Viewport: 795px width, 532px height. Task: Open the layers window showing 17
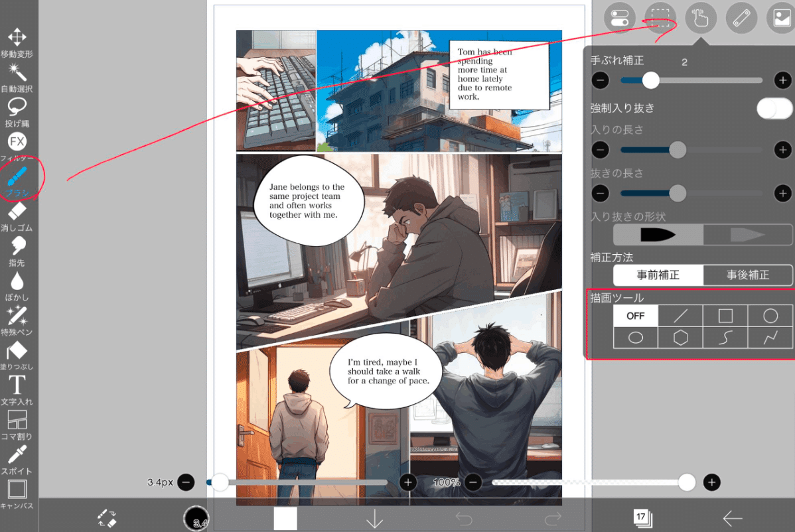pyautogui.click(x=642, y=518)
